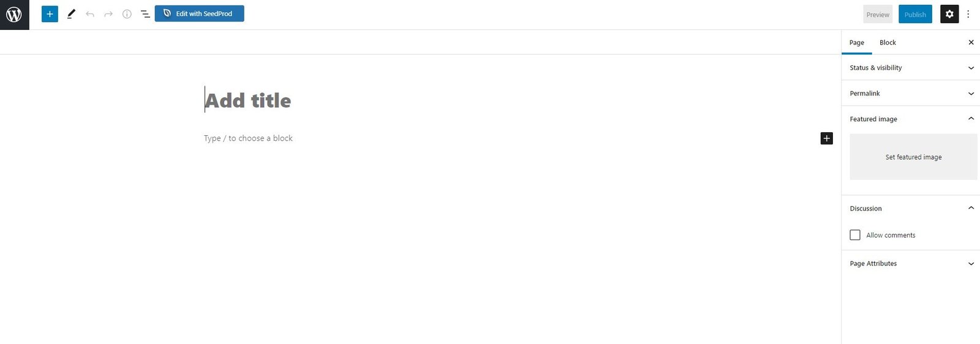Open the three-dot Options menu
This screenshot has height=344, width=980.
point(968,14)
